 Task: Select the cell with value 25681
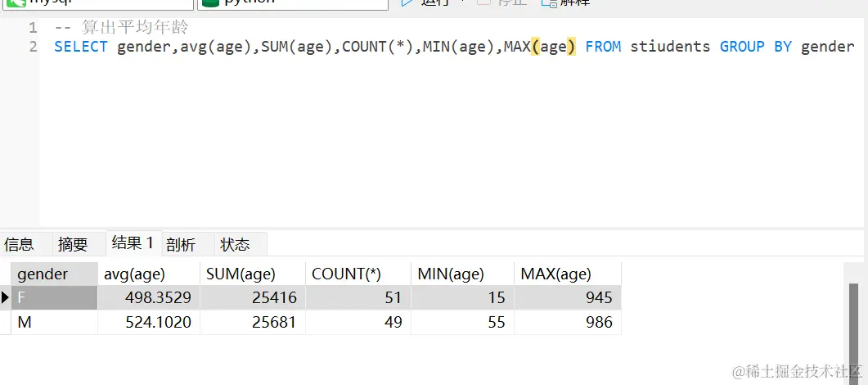click(x=253, y=323)
